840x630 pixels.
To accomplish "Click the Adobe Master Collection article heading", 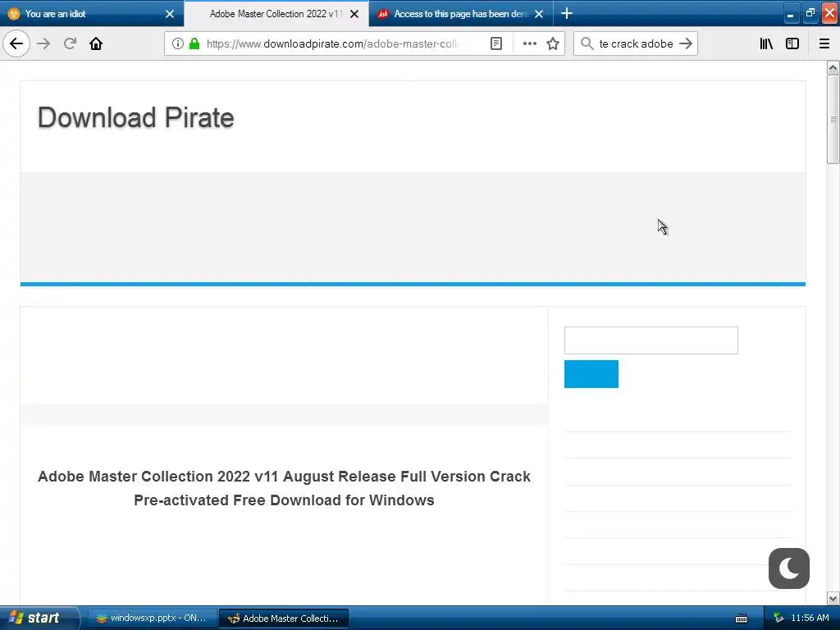I will (284, 488).
